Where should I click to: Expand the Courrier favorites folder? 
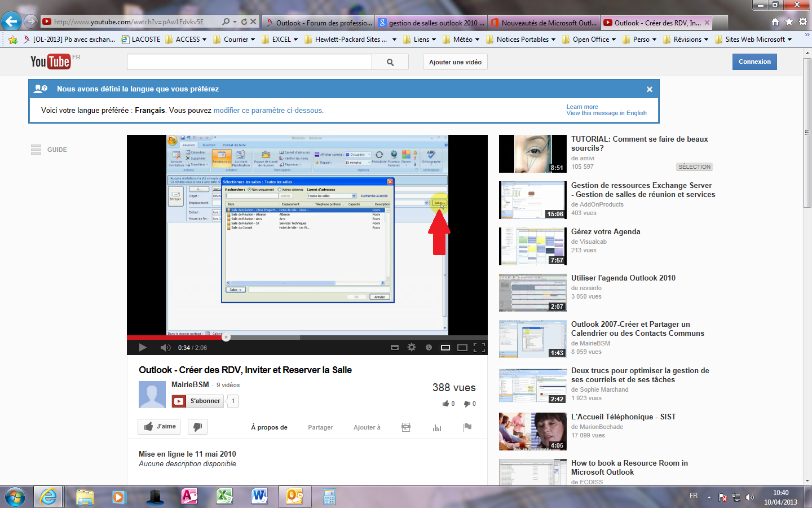[x=233, y=40]
